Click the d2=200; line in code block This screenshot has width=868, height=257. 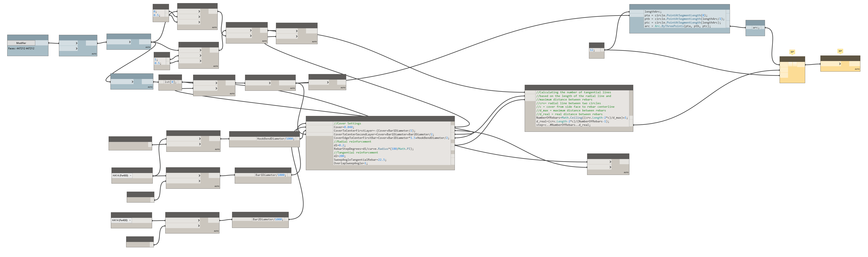(x=340, y=156)
